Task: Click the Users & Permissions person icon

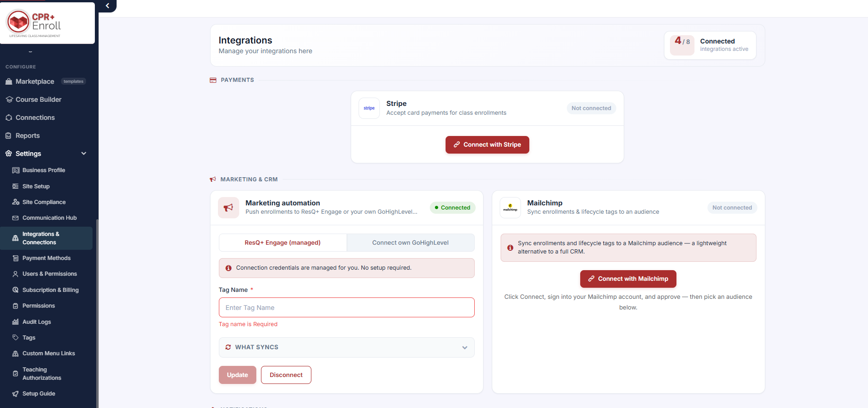Action: [x=16, y=274]
